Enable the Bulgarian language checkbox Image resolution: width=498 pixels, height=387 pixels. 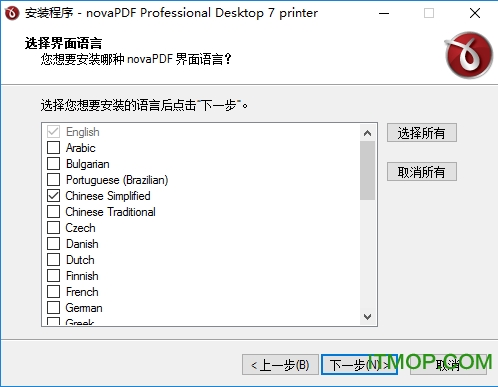[53, 163]
